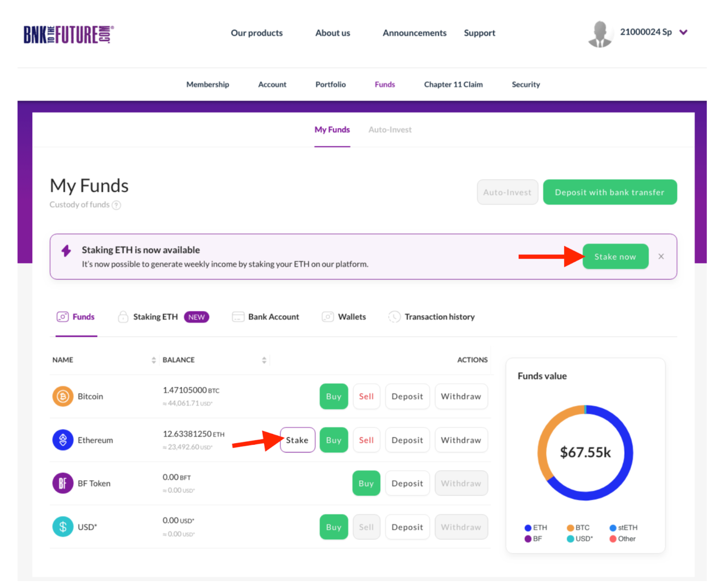Open the user profile avatar
This screenshot has height=588, width=721.
(600, 34)
